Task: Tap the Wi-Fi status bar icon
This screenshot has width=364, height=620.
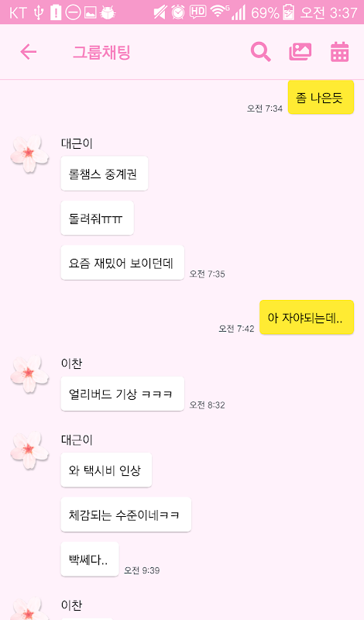Action: [219, 12]
